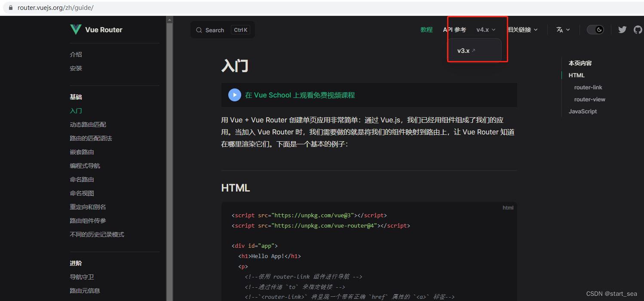The image size is (644, 301).
Task: Play the Vue School video icon
Action: click(x=234, y=95)
